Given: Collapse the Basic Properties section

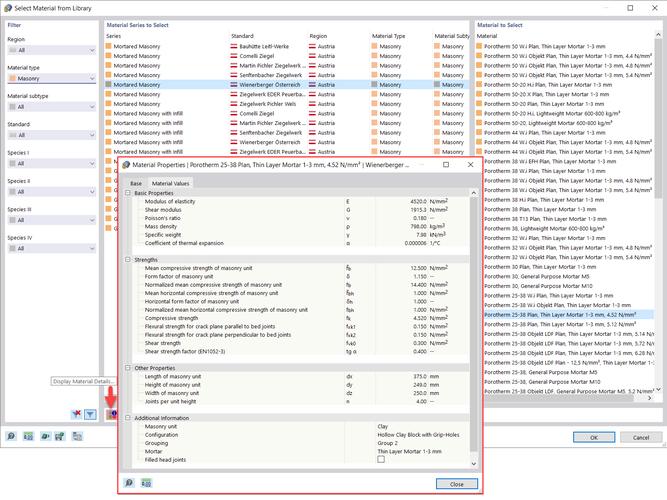Looking at the screenshot, I should pyautogui.click(x=128, y=193).
